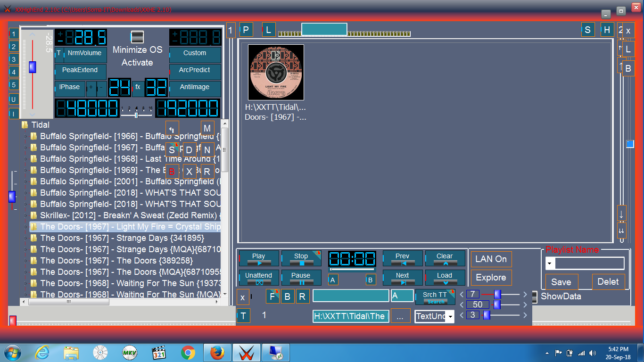The image size is (644, 362).
Task: Click the Load playlist button
Action: (445, 278)
